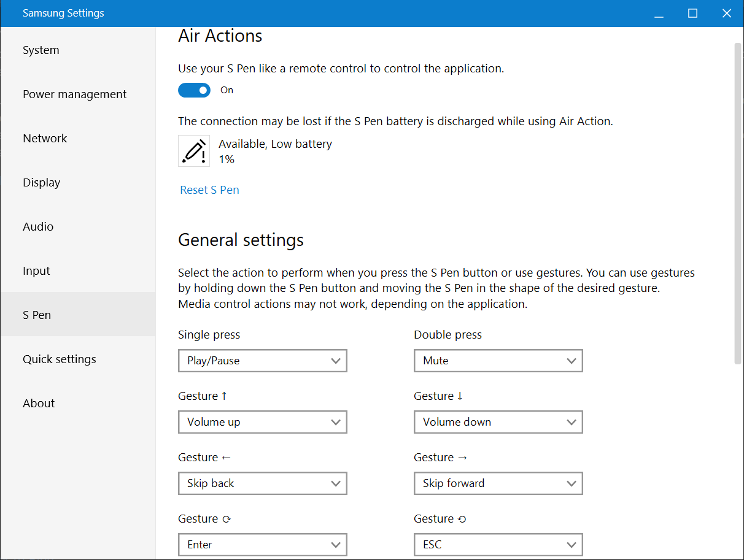Click the S Pen low battery icon
Image resolution: width=744 pixels, height=560 pixels.
(x=194, y=151)
